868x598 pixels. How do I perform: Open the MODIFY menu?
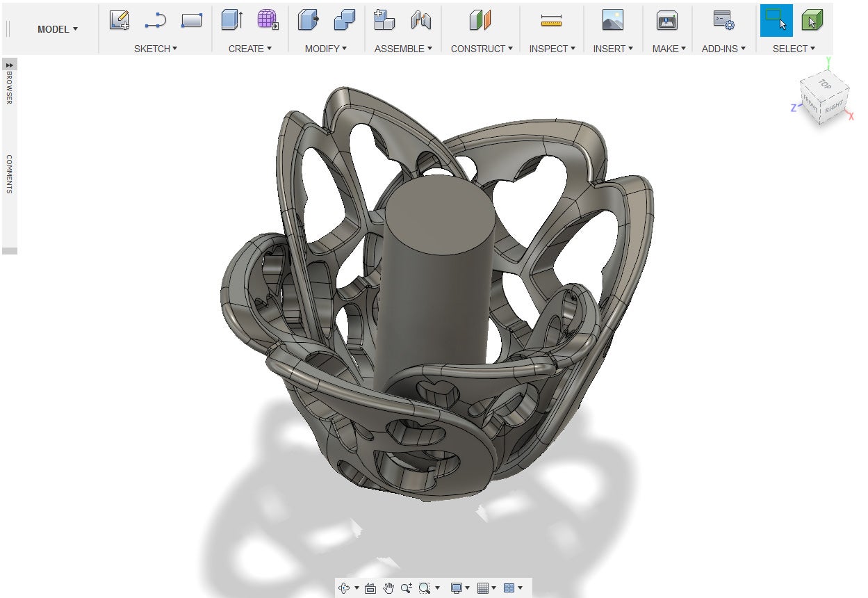[x=325, y=49]
